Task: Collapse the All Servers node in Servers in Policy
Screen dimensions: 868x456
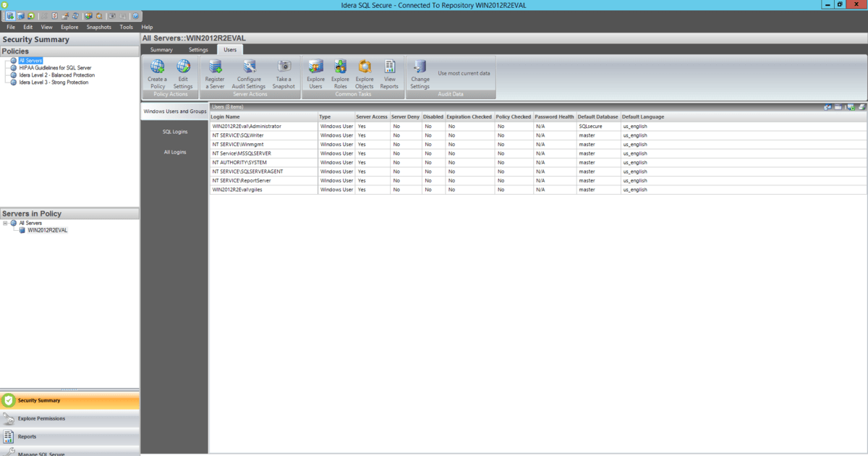Action: (4, 222)
